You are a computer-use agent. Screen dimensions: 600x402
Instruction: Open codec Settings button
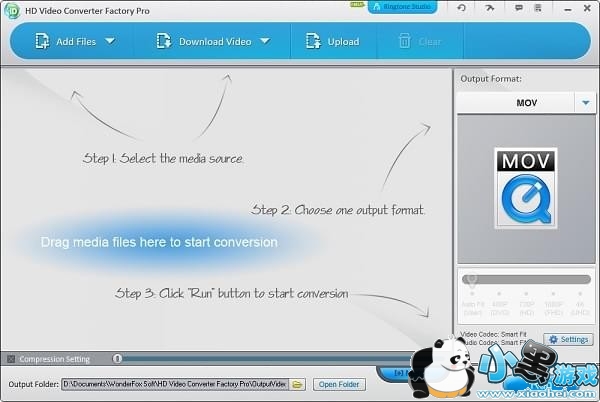click(568, 339)
